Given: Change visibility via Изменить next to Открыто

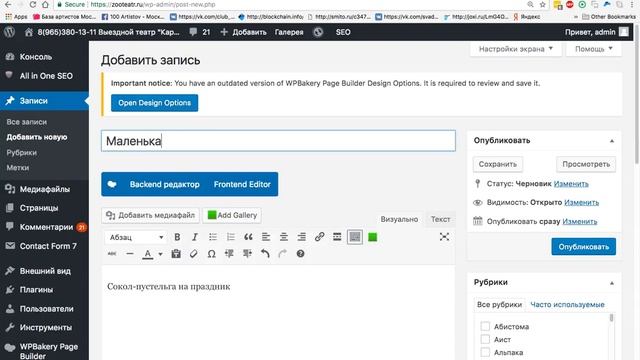Looking at the screenshot, I should [x=581, y=202].
